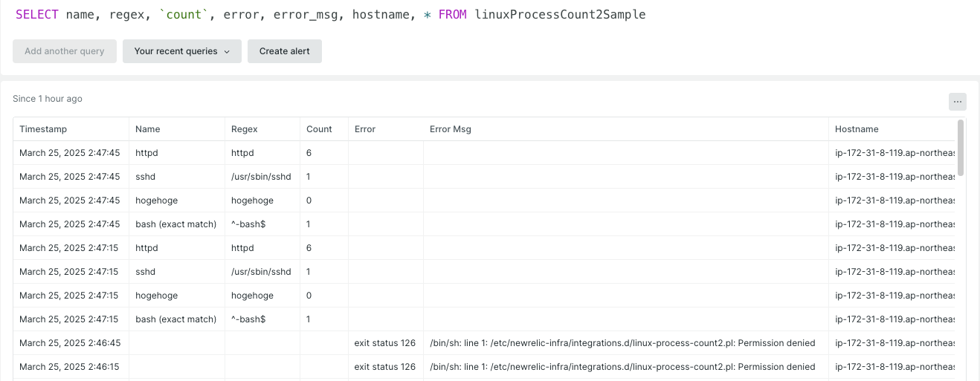This screenshot has width=980, height=381.
Task: Click the Create alert button
Action: click(285, 51)
